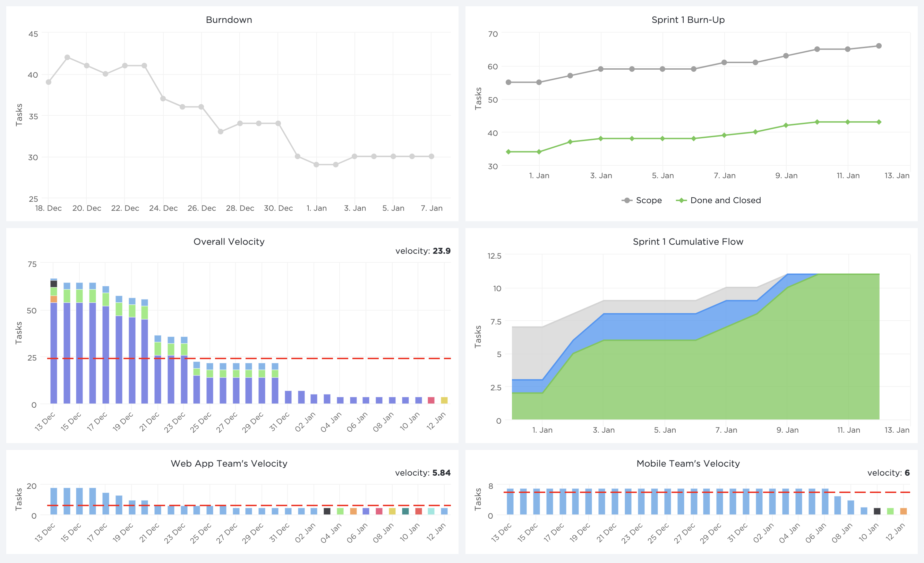Click the dark segment atop first Overall Velocity bar
The height and width of the screenshot is (563, 924).
click(x=54, y=284)
